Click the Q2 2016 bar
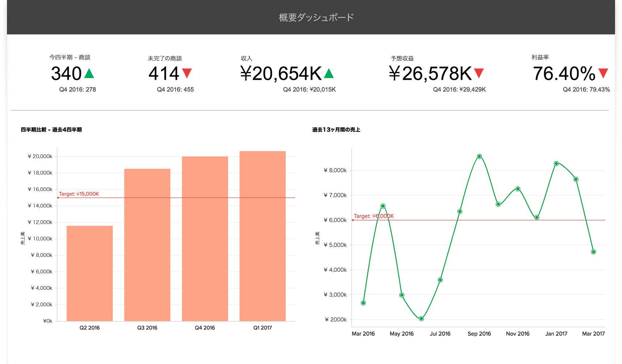The image size is (622, 364). (x=90, y=273)
